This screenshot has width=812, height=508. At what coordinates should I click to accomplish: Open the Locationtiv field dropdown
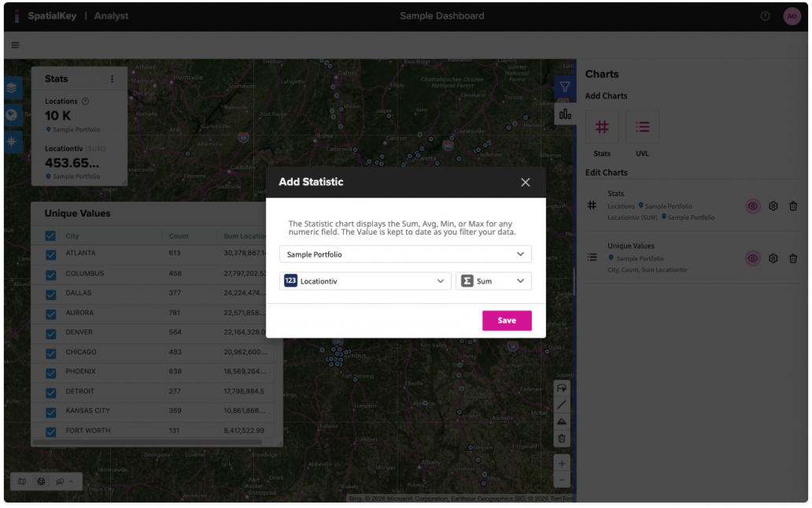tap(364, 280)
